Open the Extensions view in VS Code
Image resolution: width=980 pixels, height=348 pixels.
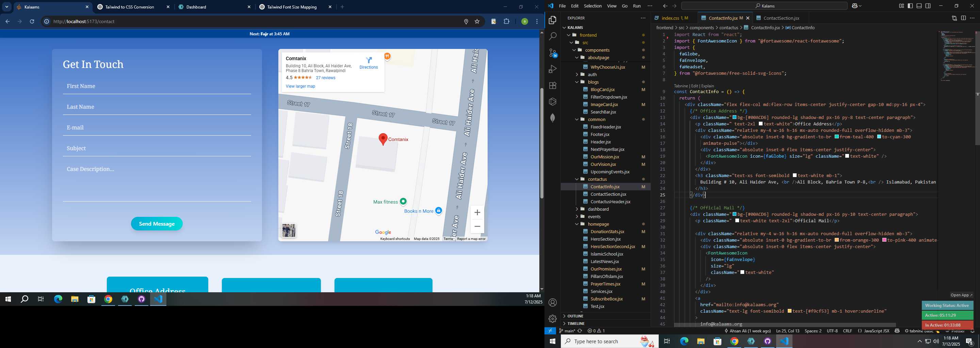[552, 86]
